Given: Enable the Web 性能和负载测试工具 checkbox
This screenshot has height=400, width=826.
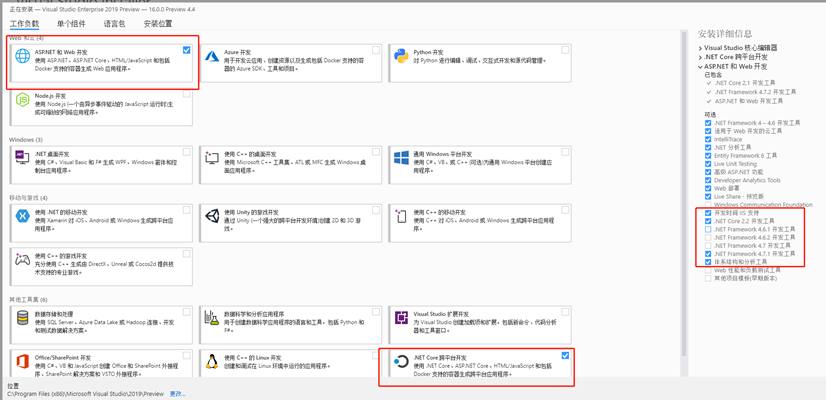Looking at the screenshot, I should point(708,270).
